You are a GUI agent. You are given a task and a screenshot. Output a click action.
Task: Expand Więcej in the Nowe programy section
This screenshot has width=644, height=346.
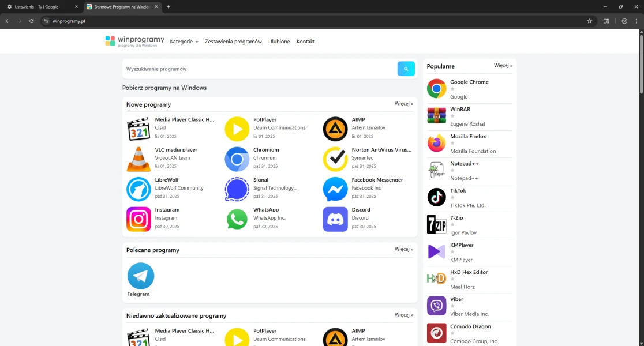point(404,104)
